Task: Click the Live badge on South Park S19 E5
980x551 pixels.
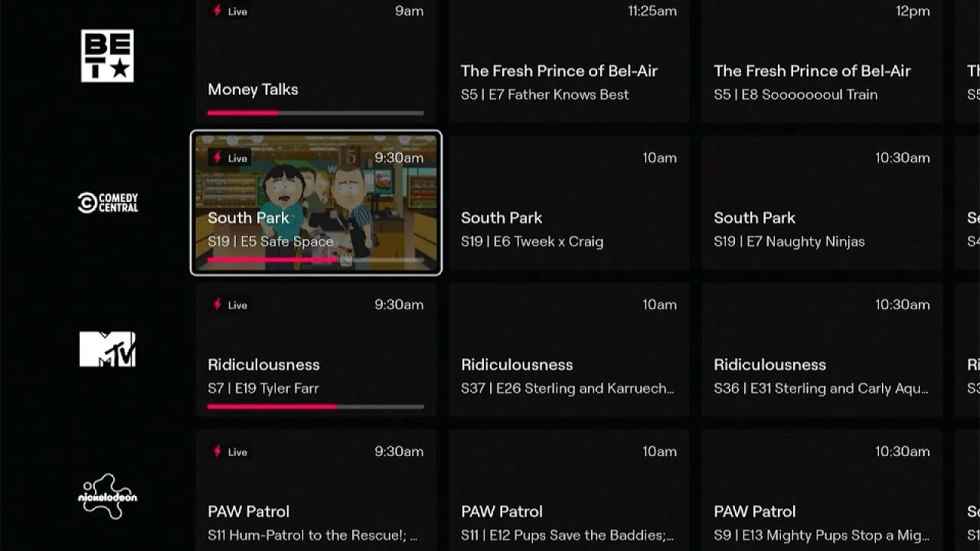Action: tap(230, 158)
